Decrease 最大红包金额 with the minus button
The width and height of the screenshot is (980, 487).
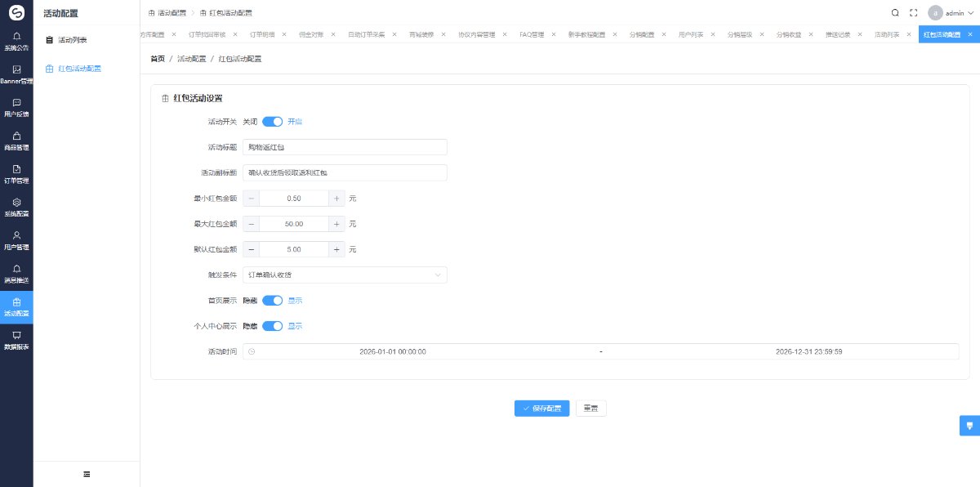[251, 224]
